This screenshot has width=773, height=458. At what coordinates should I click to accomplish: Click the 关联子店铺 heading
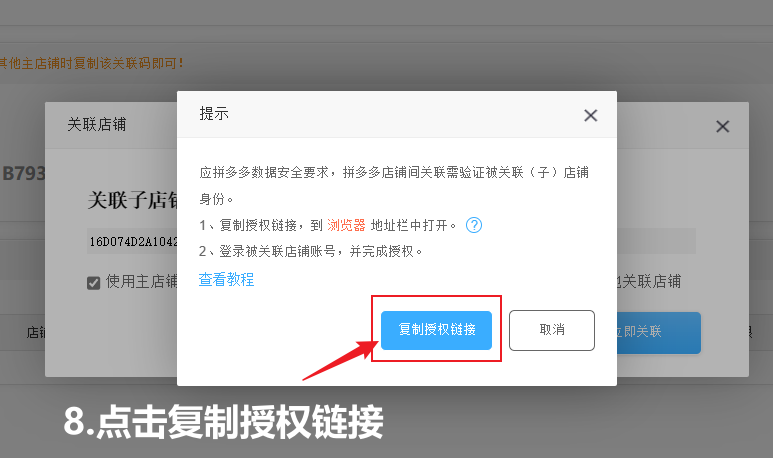coord(133,200)
